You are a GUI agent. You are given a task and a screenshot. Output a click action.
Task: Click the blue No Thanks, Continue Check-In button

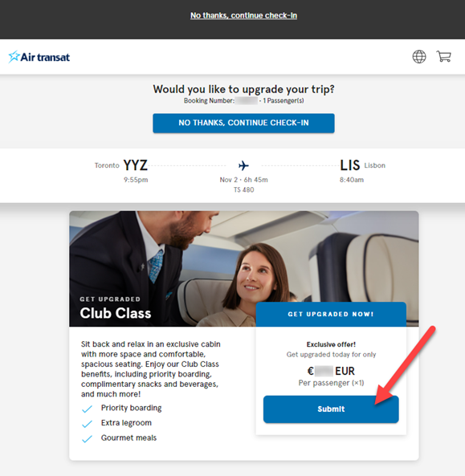point(243,123)
